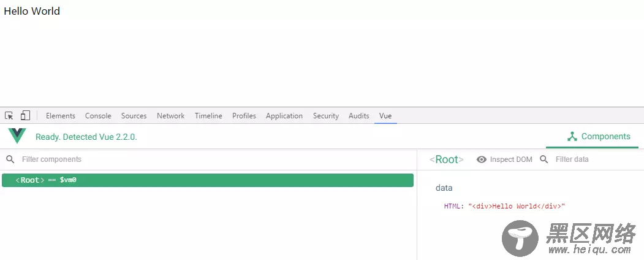644x260 pixels.
Task: Open the Application tab
Action: coord(284,116)
